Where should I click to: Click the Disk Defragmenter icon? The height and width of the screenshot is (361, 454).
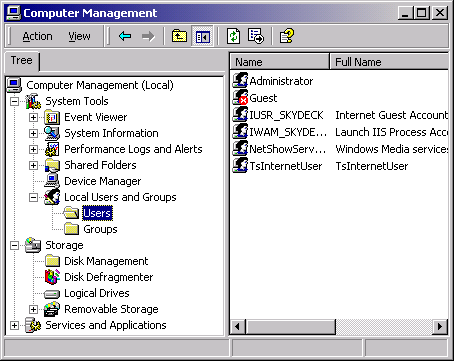[x=52, y=277]
